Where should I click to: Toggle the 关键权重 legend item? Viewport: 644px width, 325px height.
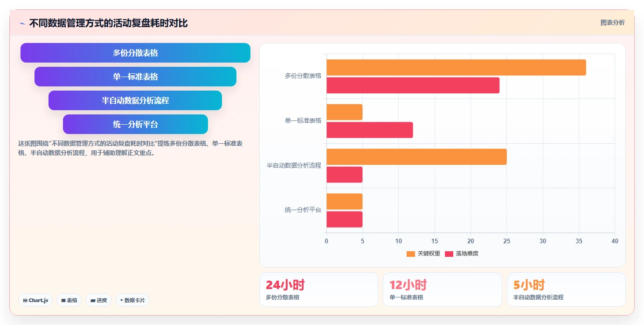[423, 254]
